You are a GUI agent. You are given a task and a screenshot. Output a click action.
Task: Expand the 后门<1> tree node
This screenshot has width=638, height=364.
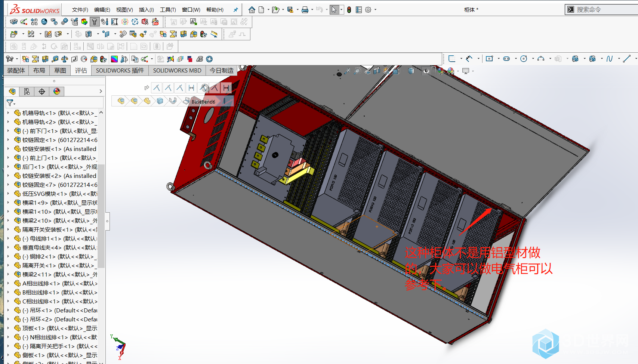coord(8,166)
